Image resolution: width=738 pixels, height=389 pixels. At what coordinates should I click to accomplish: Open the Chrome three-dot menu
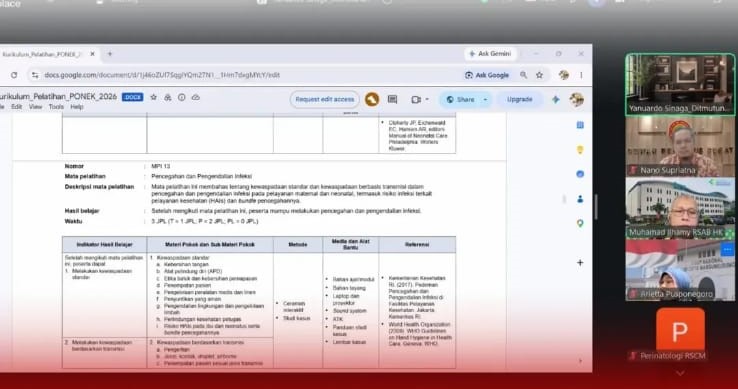click(x=581, y=75)
